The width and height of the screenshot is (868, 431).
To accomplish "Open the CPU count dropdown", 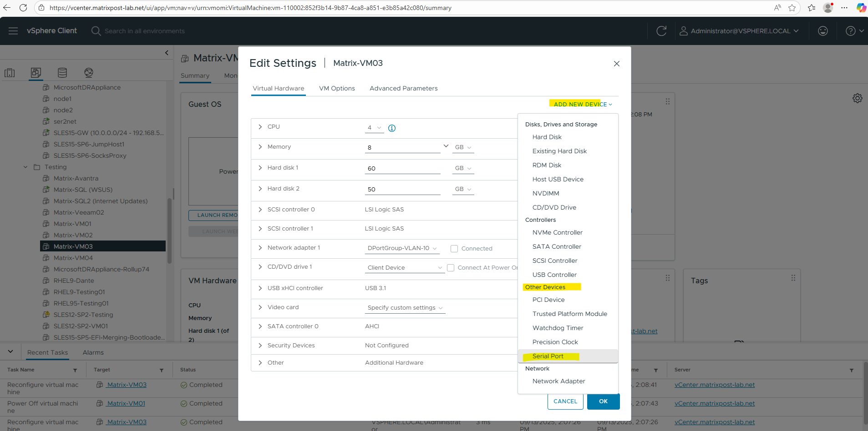I will [x=374, y=128].
